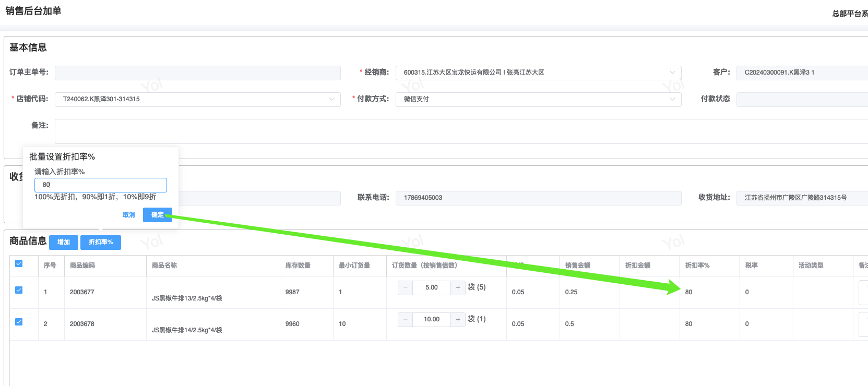This screenshot has width=868, height=386.
Task: Toggle the select-all checkbox in table header
Action: coord(19,263)
